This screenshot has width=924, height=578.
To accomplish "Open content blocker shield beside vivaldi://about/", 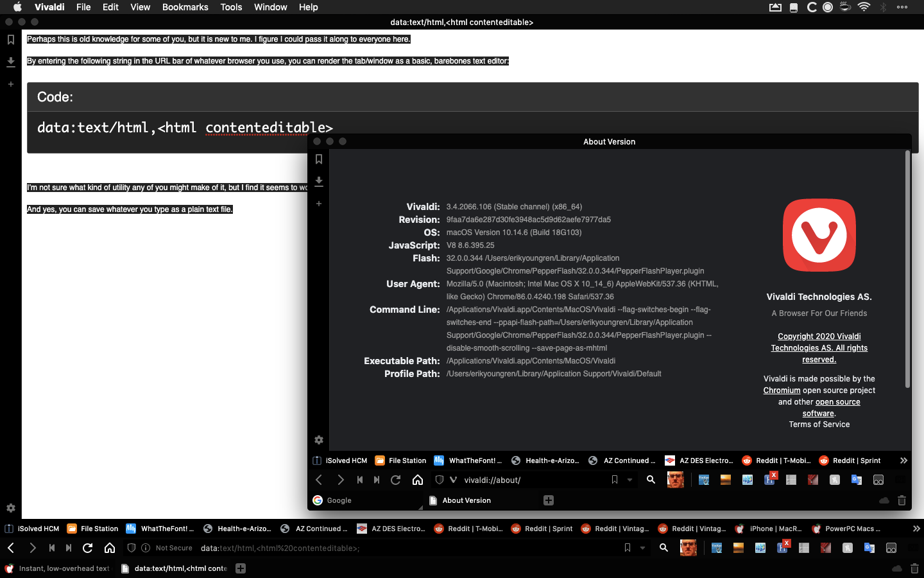I will point(440,480).
